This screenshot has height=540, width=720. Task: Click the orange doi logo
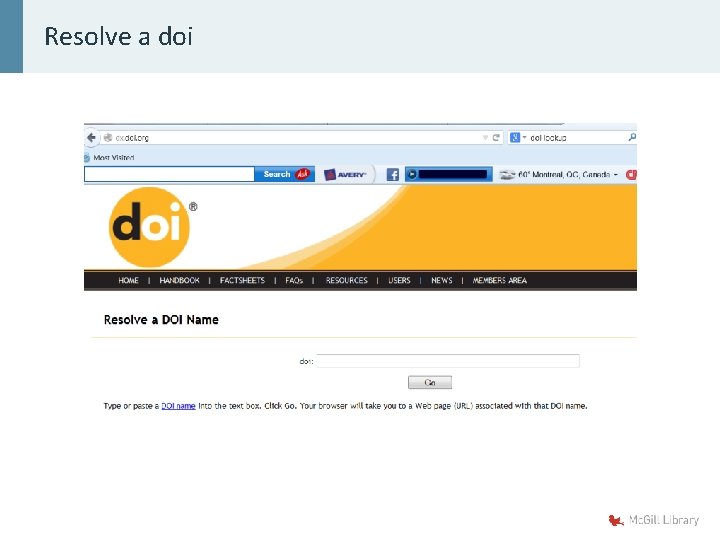coord(149,227)
